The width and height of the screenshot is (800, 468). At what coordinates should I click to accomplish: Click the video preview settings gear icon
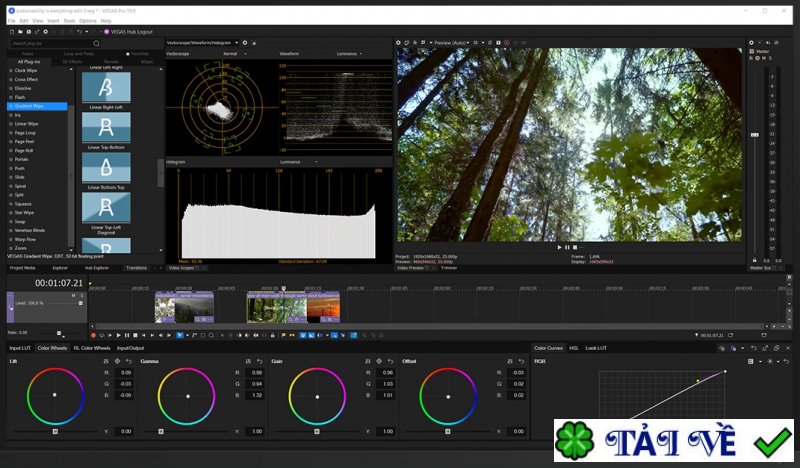(398, 43)
